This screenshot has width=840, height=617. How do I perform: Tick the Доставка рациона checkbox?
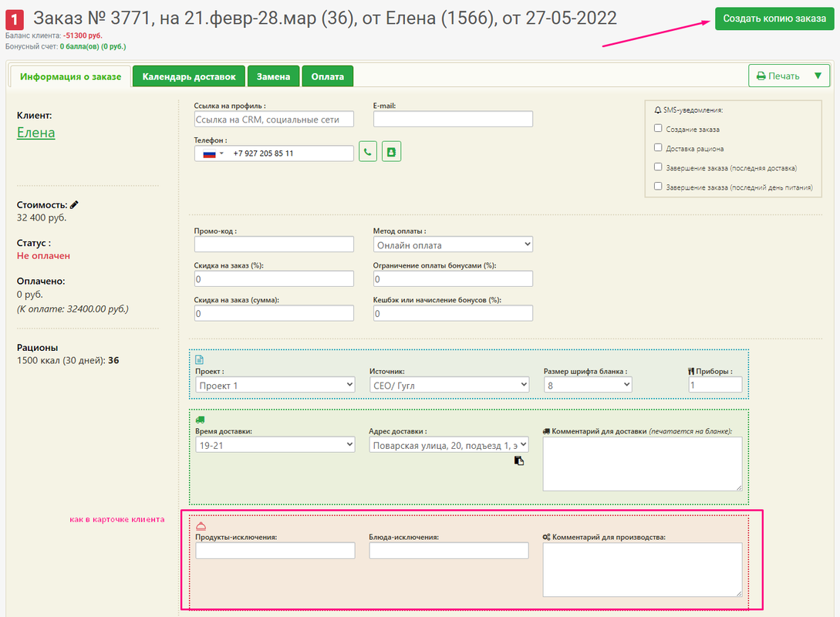click(x=658, y=147)
